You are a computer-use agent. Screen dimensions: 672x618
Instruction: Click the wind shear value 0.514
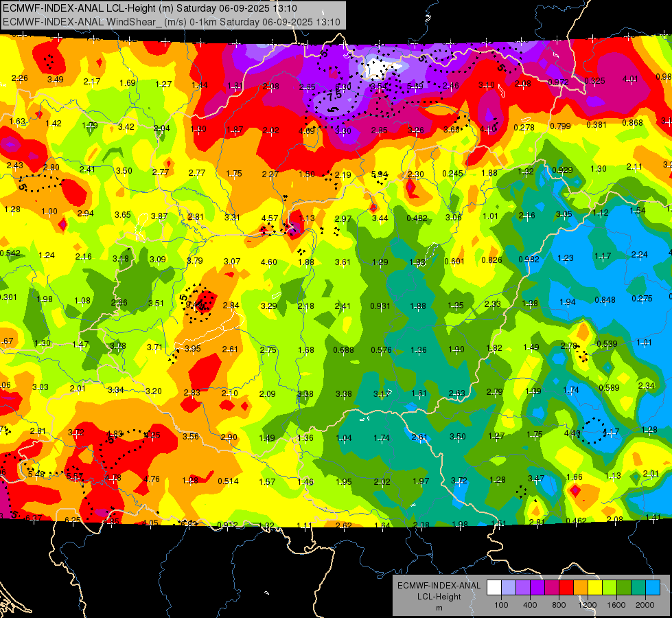(x=228, y=481)
